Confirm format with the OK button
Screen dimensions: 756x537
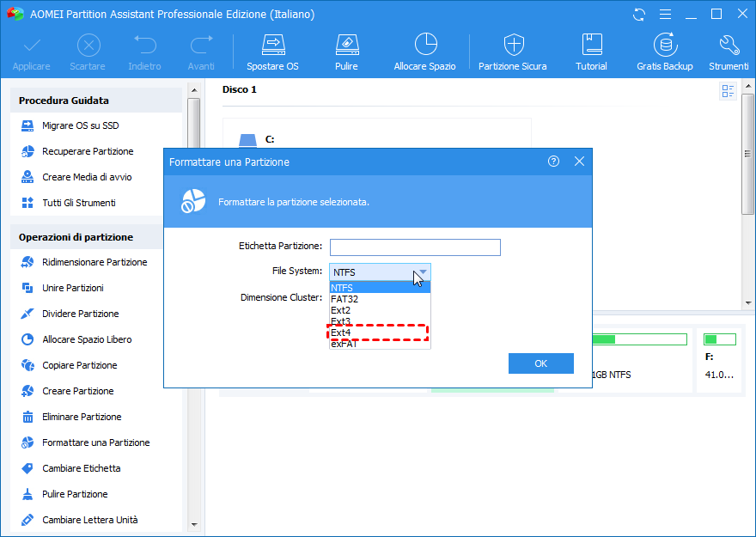pos(541,363)
